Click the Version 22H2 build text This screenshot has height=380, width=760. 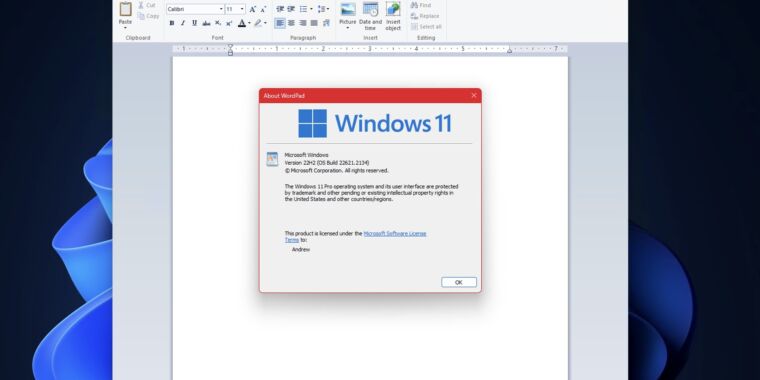click(327, 163)
